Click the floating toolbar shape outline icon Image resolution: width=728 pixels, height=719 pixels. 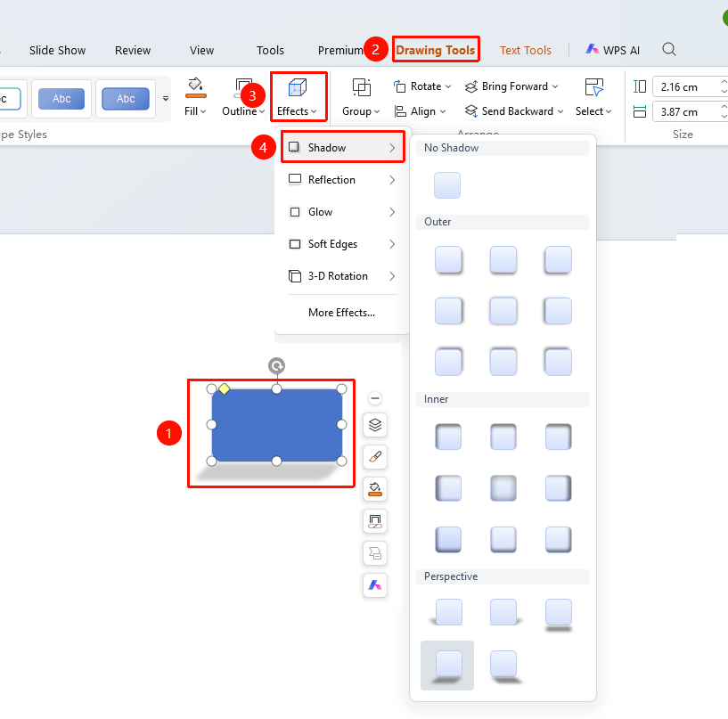tap(375, 521)
